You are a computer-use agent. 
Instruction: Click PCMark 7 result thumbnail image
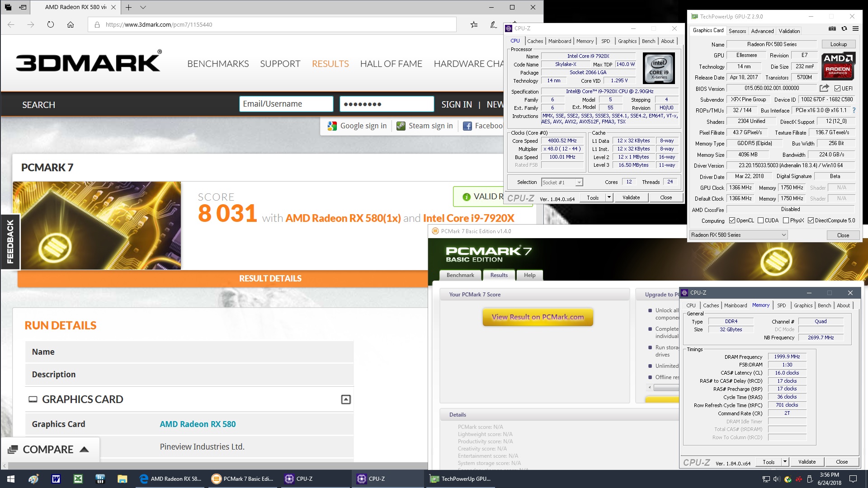(97, 226)
